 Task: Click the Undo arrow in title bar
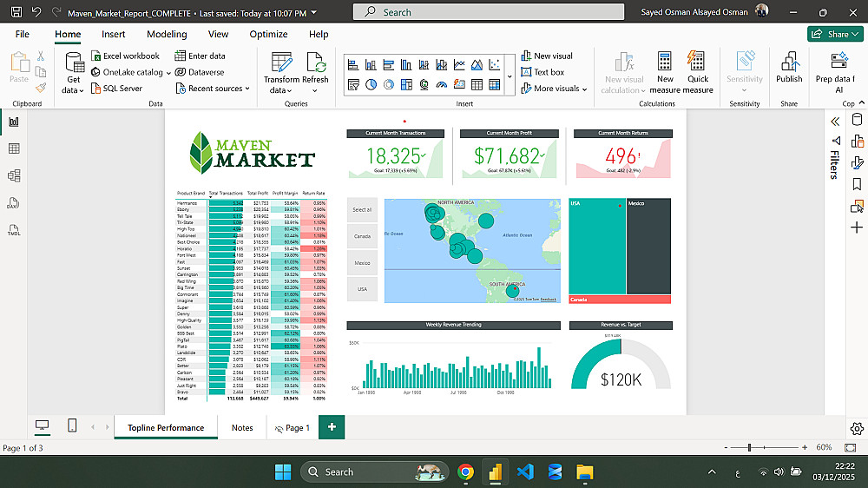[x=36, y=11]
